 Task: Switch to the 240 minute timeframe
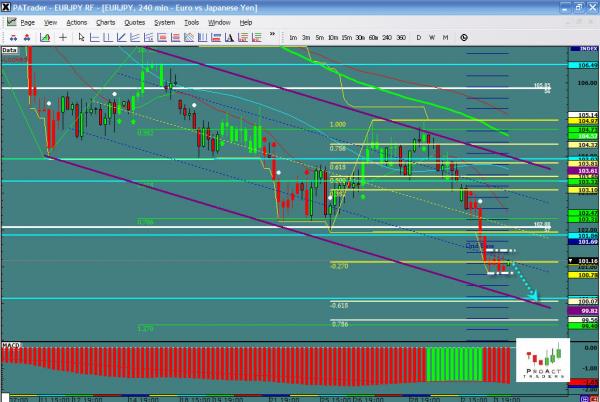[x=388, y=36]
